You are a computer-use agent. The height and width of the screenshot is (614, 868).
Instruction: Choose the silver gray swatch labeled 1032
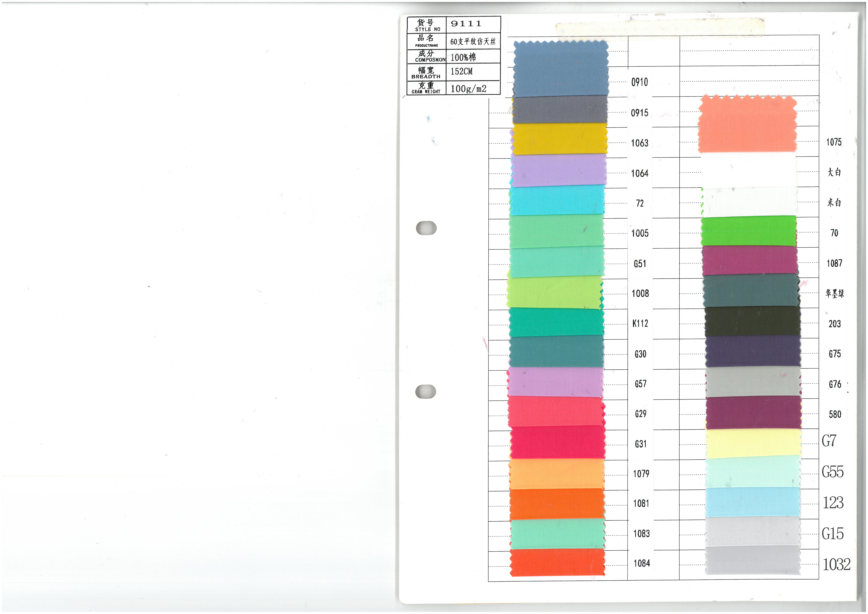click(x=753, y=561)
